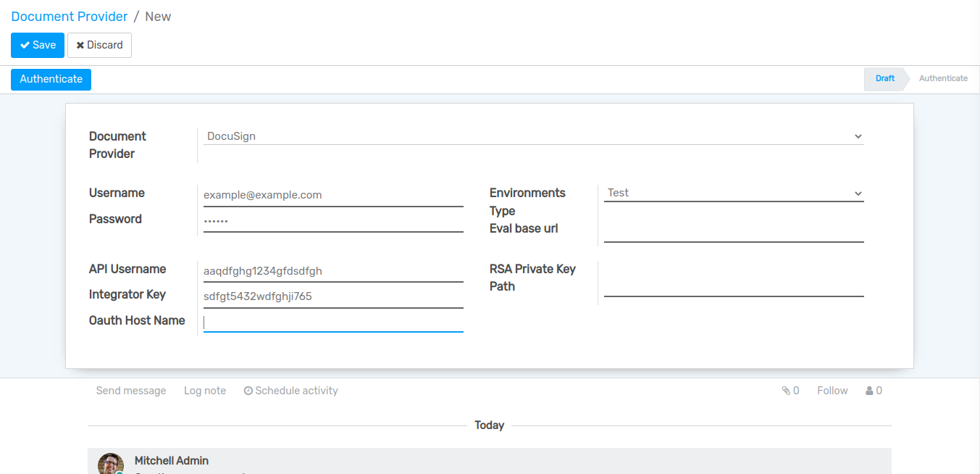Switch to the Log note tab
The image size is (980, 474).
205,391
